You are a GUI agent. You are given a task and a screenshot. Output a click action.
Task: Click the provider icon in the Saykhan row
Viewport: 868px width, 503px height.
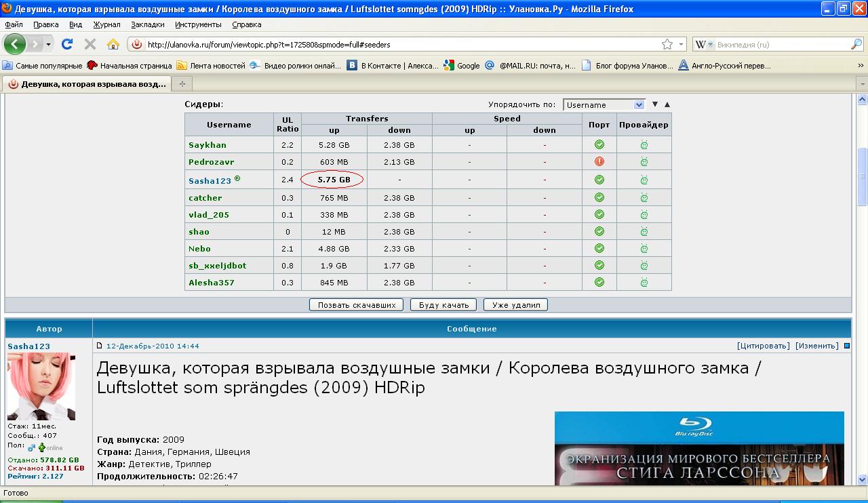[x=644, y=144]
